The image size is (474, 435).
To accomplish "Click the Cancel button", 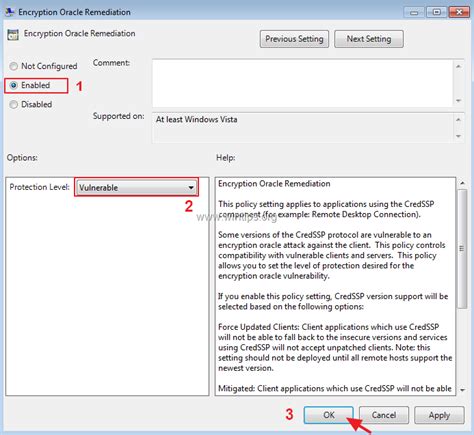I will (x=384, y=415).
